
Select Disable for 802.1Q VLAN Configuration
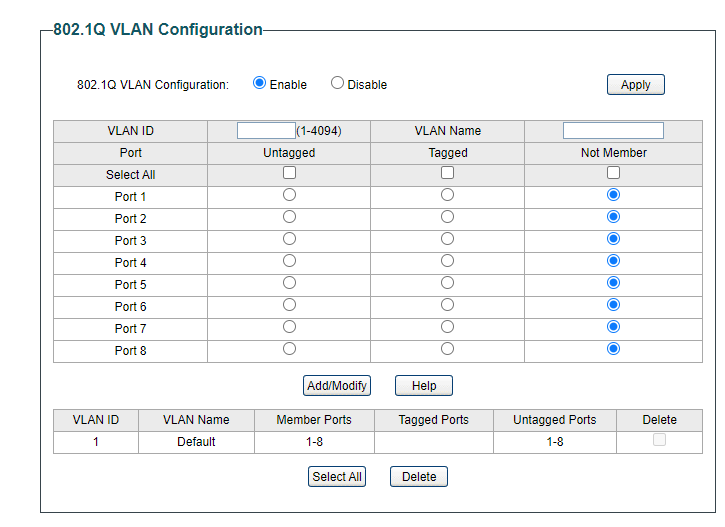tap(337, 84)
